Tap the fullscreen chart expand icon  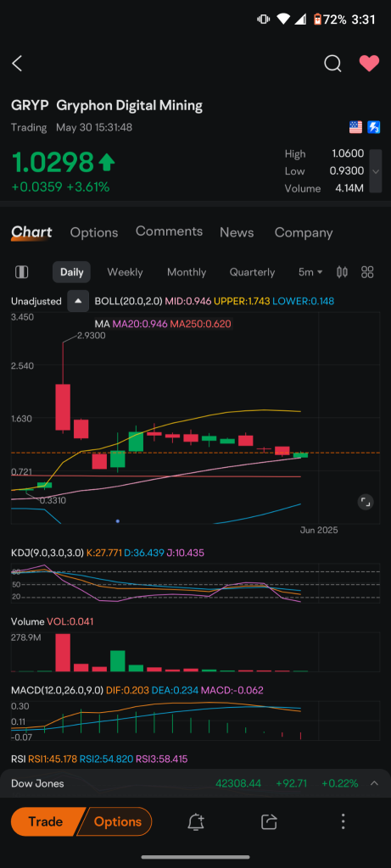pyautogui.click(x=365, y=502)
